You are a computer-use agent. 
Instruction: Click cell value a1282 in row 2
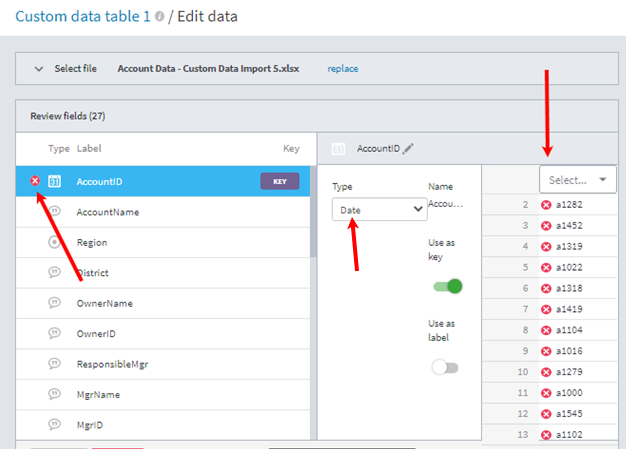pos(569,205)
